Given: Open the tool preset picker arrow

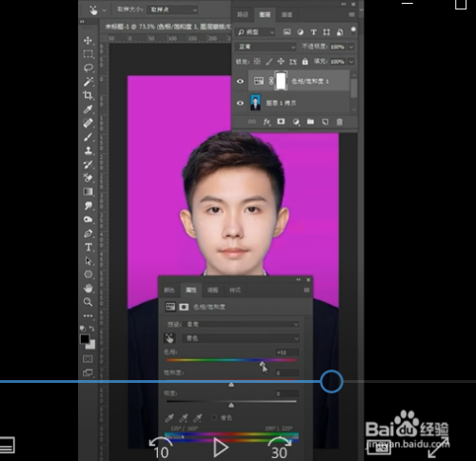Looking at the screenshot, I should click(x=105, y=10).
